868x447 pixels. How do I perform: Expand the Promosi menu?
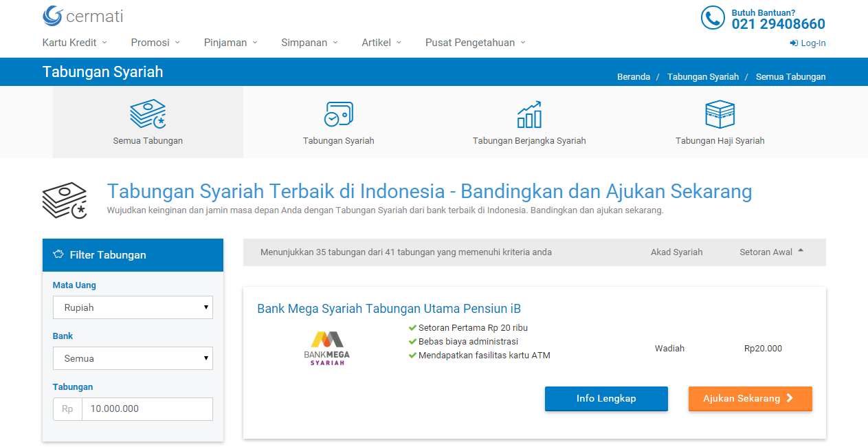(155, 43)
